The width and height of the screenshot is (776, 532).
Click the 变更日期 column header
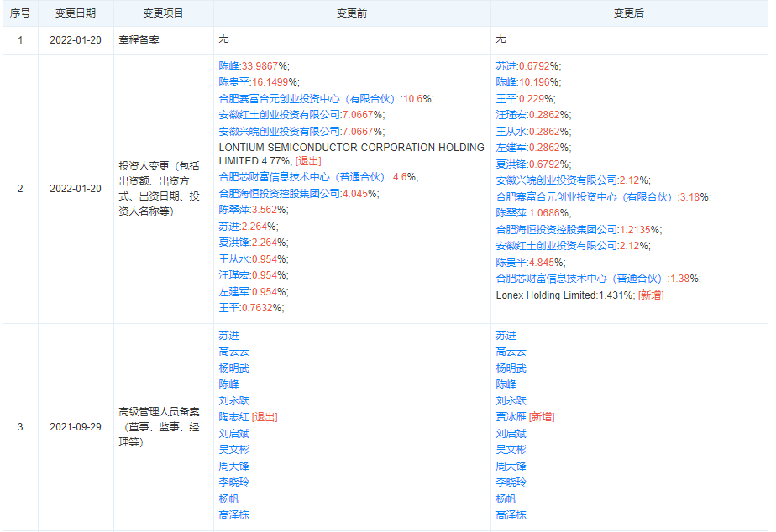point(76,13)
